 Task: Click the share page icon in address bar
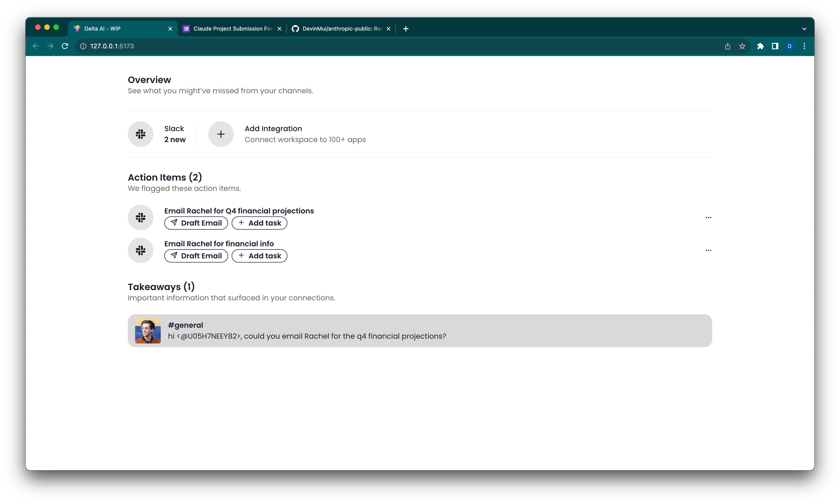coord(727,46)
